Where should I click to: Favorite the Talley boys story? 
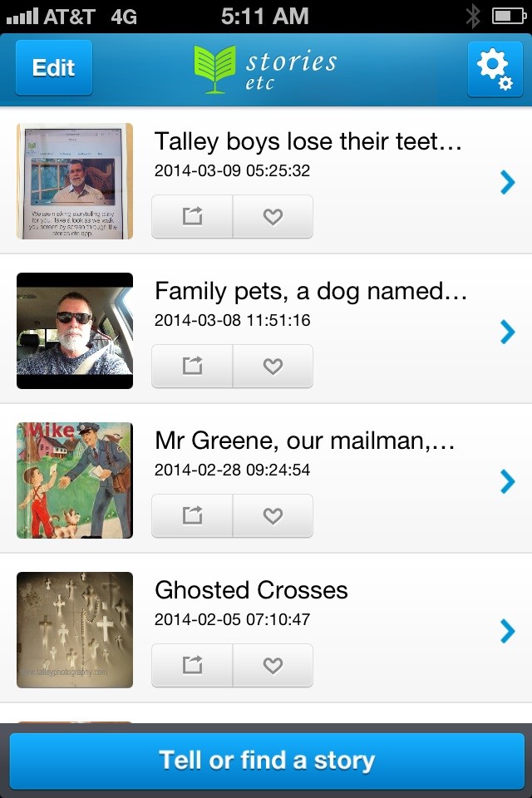tap(273, 217)
